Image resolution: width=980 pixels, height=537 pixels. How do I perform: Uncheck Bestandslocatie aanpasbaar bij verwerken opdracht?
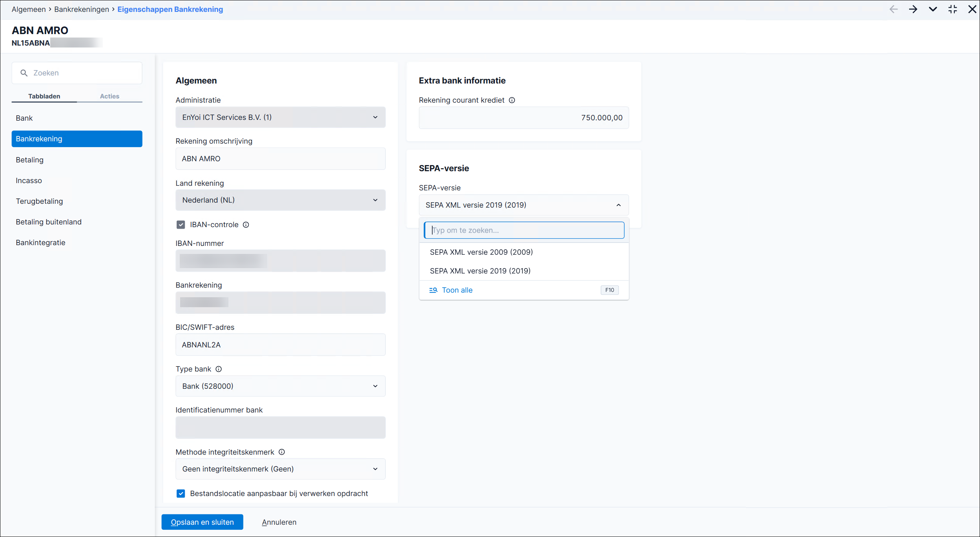[181, 493]
